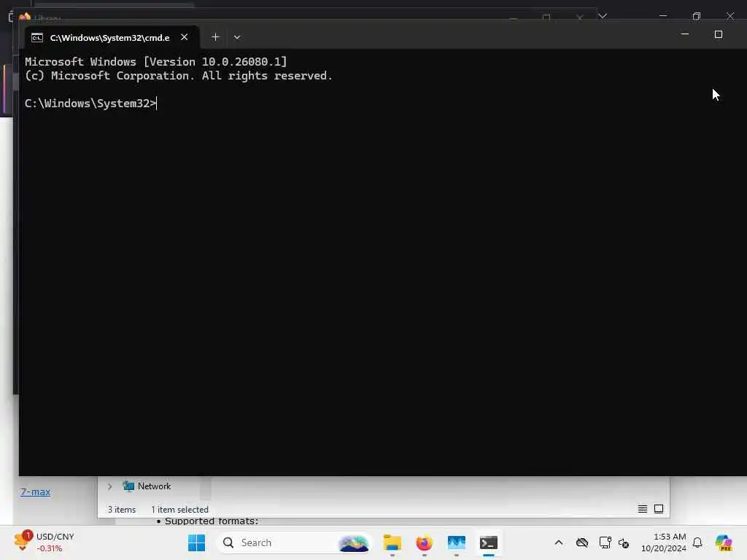Open the clock showing 1:53 AM
The width and height of the screenshot is (747, 560).
[x=664, y=542]
